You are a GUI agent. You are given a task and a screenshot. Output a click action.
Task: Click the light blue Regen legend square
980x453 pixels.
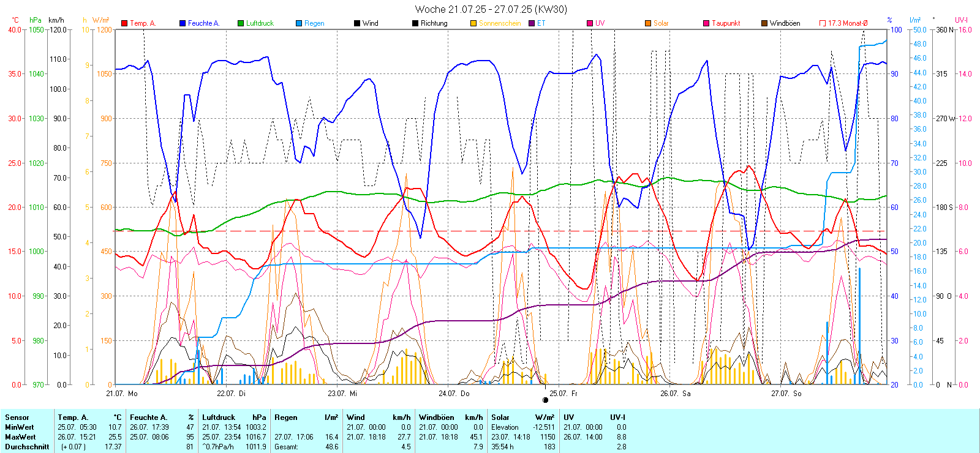pyautogui.click(x=299, y=23)
